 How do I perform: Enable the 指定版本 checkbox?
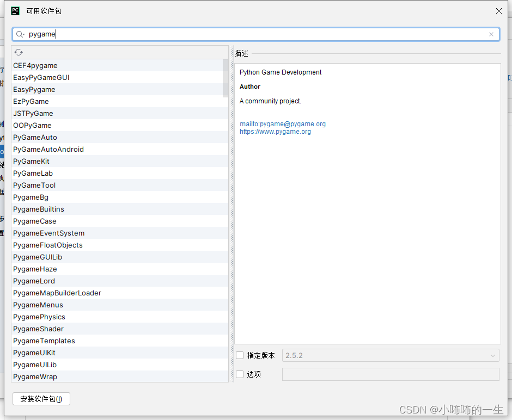[x=240, y=355]
